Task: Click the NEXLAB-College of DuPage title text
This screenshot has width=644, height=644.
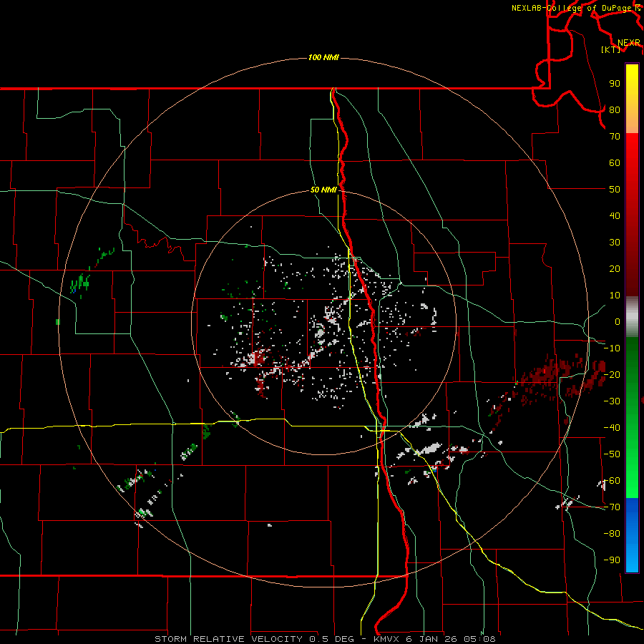Action: pyautogui.click(x=576, y=8)
